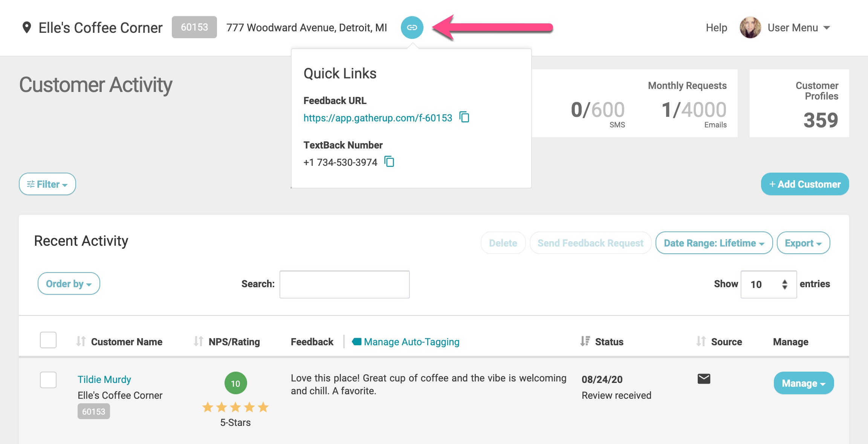Viewport: 868px width, 444px height.
Task: Open the Export options
Action: tap(803, 243)
